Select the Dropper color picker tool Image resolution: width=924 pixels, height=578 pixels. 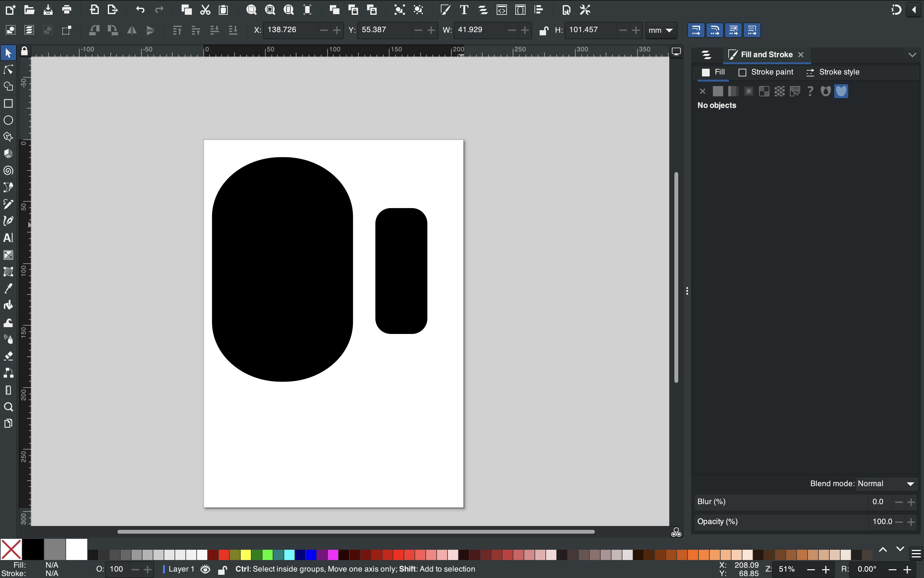point(8,288)
